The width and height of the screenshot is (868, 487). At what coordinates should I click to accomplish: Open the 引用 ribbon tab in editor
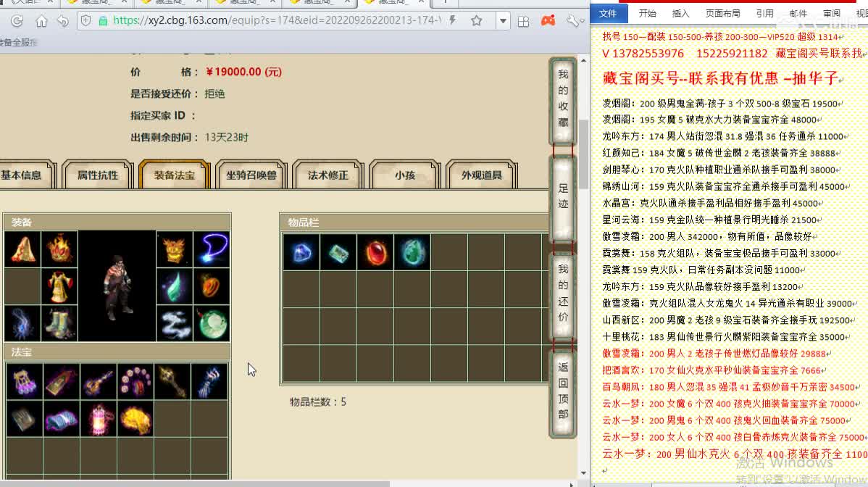764,13
